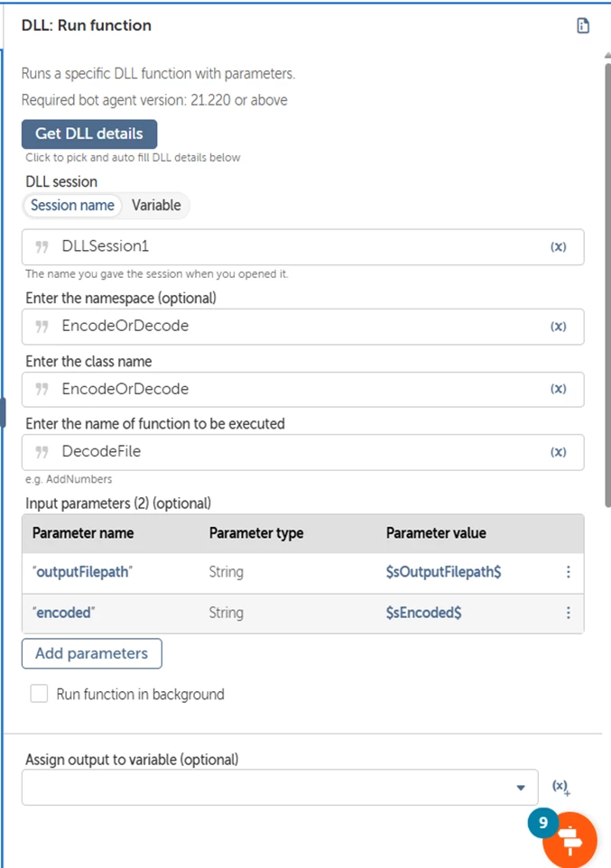Open the documentation info icon at top right
611x868 pixels.
coord(583,26)
